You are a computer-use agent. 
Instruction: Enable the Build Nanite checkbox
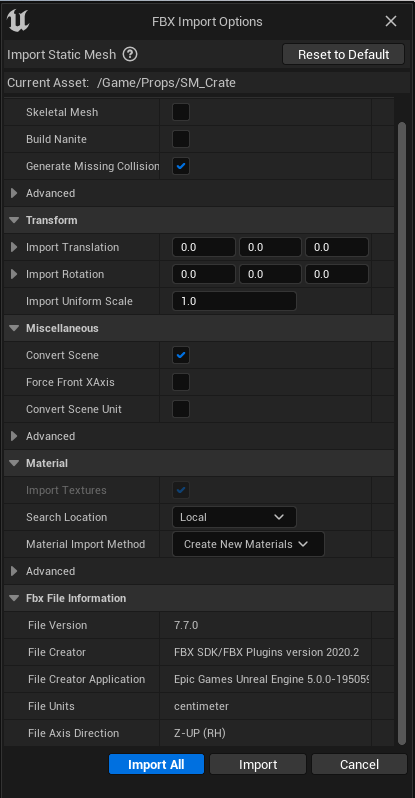[181, 139]
